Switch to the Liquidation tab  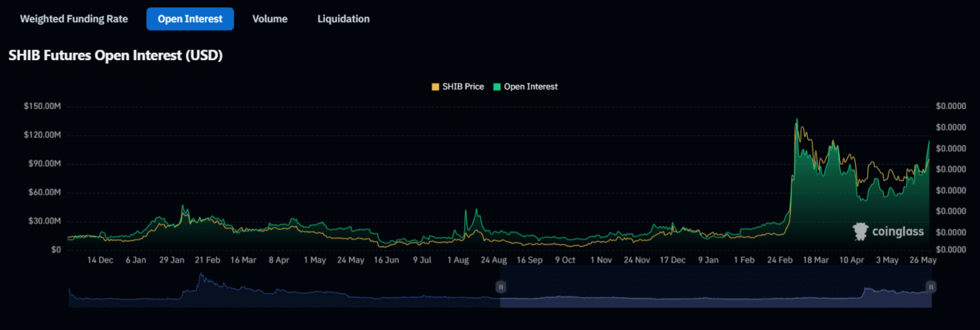click(x=343, y=18)
